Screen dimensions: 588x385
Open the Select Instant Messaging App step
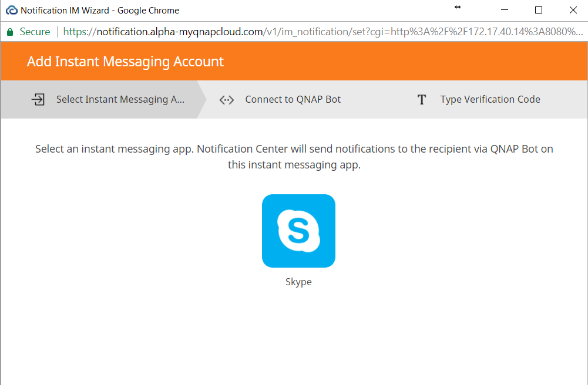coord(120,99)
